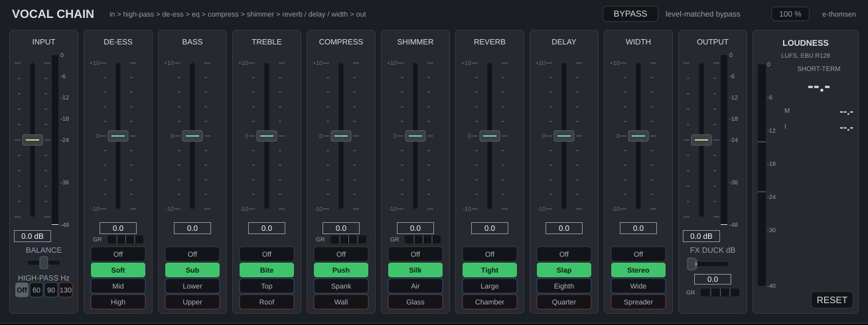Turn DE-ESS mode Off

point(118,254)
